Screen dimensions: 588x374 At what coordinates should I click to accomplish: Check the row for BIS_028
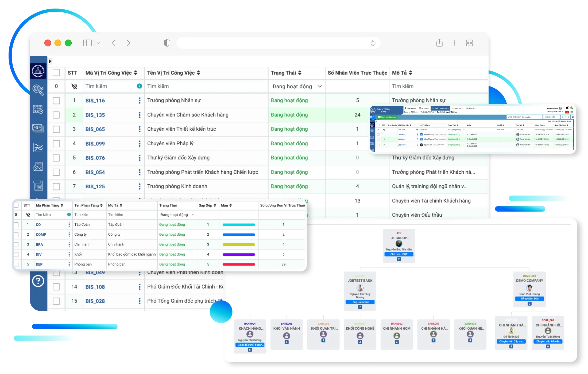pyautogui.click(x=56, y=301)
